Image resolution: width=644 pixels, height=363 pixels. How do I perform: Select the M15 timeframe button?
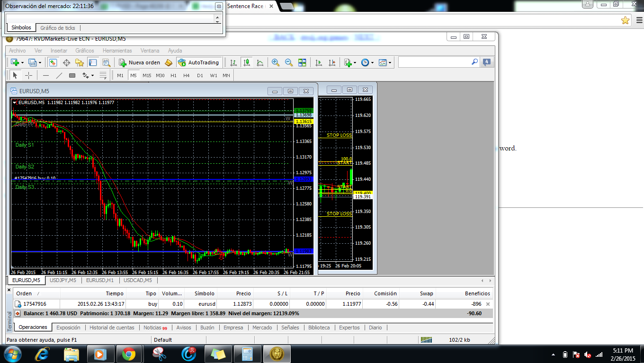(x=147, y=75)
